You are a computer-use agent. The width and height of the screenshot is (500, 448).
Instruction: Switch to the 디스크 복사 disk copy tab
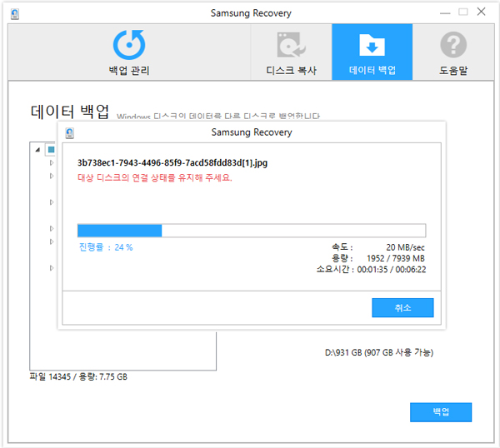pos(291,52)
